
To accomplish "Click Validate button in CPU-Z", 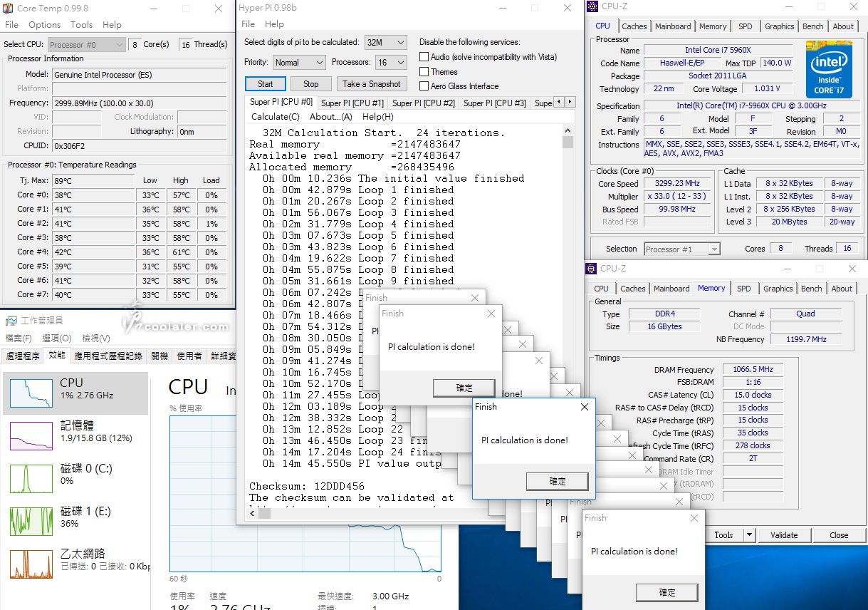I will (x=783, y=535).
